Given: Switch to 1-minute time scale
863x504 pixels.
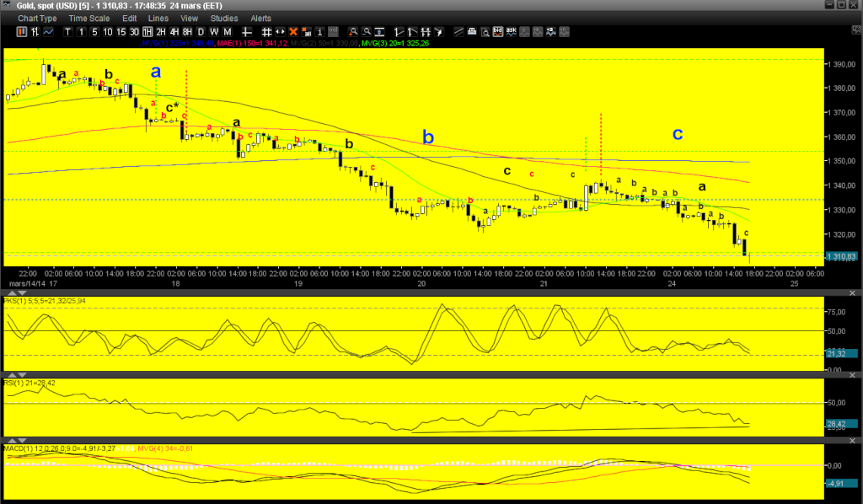Looking at the screenshot, I should [x=82, y=32].
